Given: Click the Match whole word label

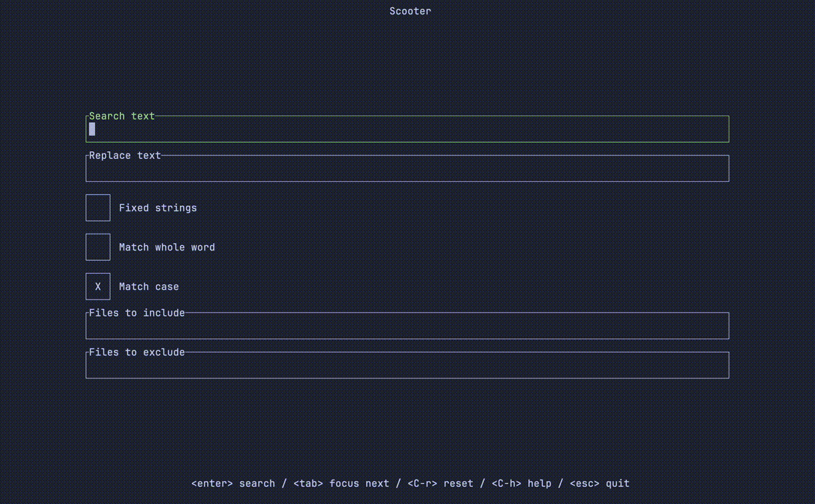Looking at the screenshot, I should click(x=167, y=247).
